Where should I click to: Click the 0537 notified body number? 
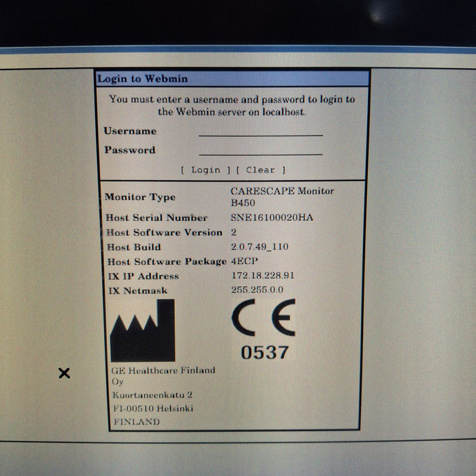coord(265,352)
